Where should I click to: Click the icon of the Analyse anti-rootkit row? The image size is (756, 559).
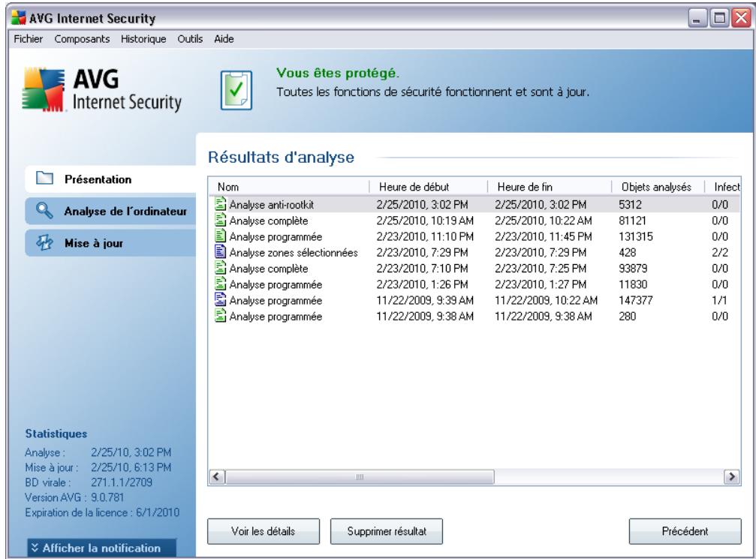(220, 204)
